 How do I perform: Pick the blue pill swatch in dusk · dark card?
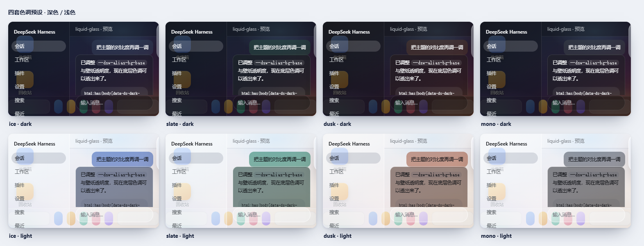[x=373, y=106]
